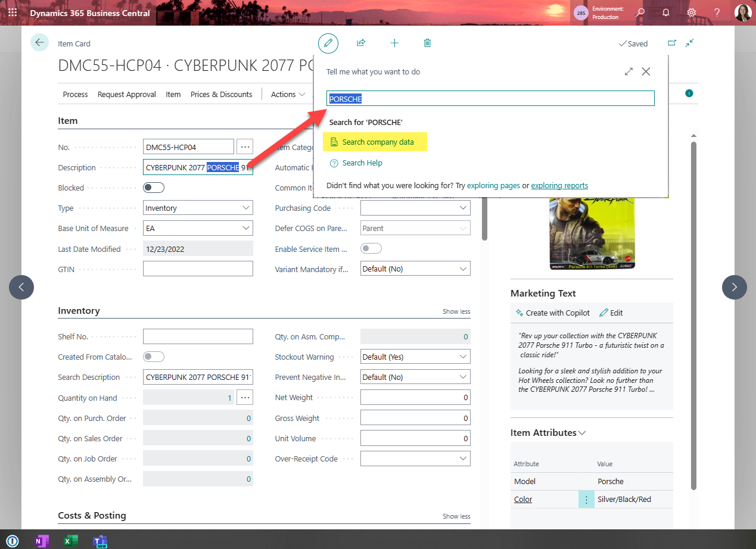Click the Shelf No. input field

(198, 336)
